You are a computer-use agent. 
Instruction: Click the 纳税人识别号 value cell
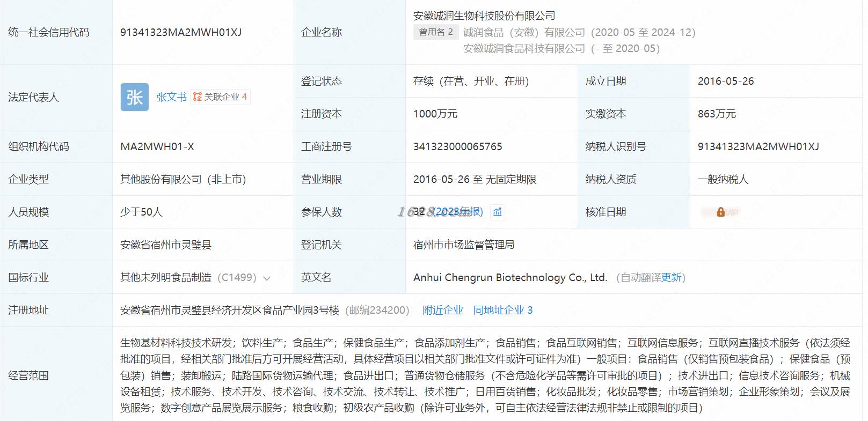click(x=776, y=146)
